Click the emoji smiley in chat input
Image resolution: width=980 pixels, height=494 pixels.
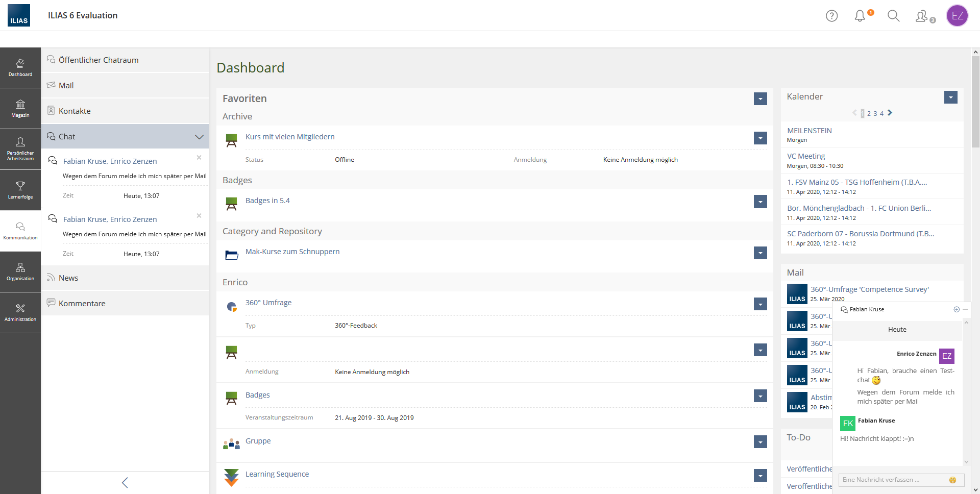[x=952, y=480]
